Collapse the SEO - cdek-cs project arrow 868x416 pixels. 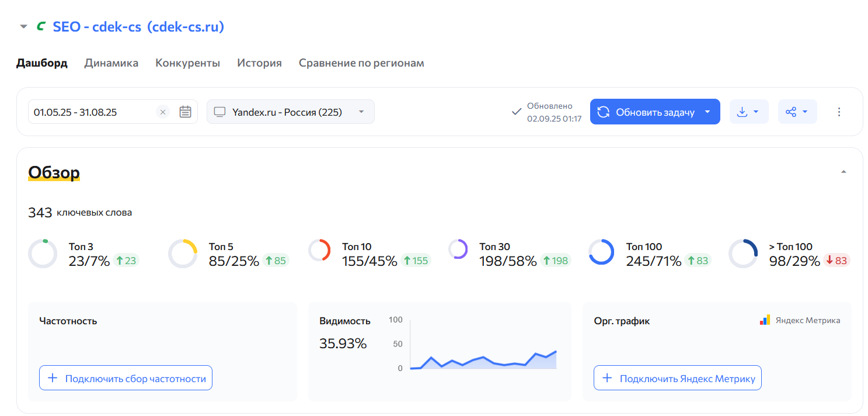coord(23,27)
